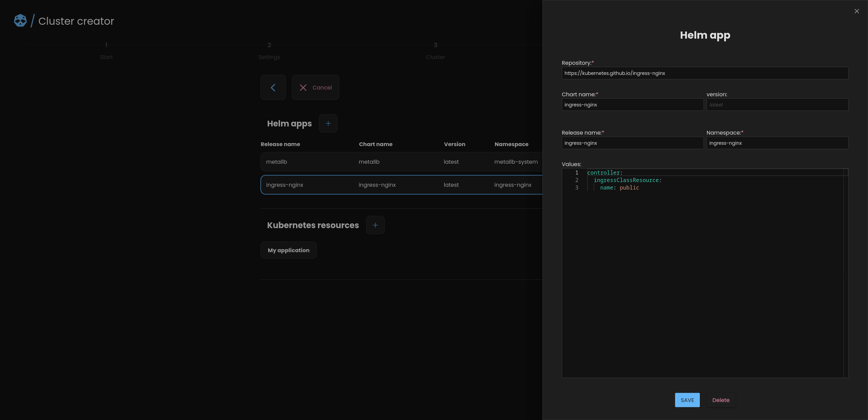Open My application resource
This screenshot has width=868, height=420.
click(x=288, y=250)
